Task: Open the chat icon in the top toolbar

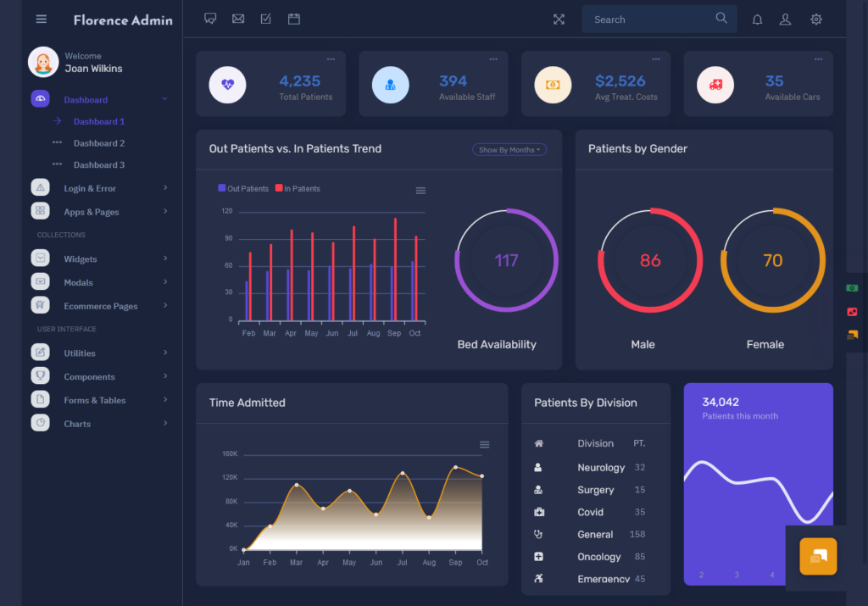Action: 210,18
